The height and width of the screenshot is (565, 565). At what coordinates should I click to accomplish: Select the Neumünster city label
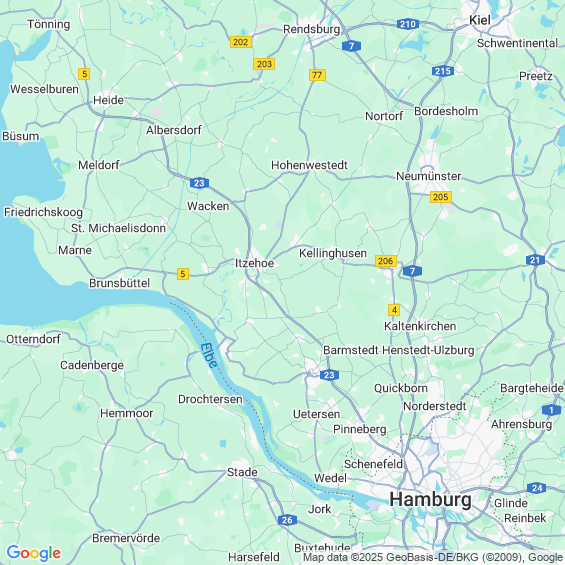[428, 176]
